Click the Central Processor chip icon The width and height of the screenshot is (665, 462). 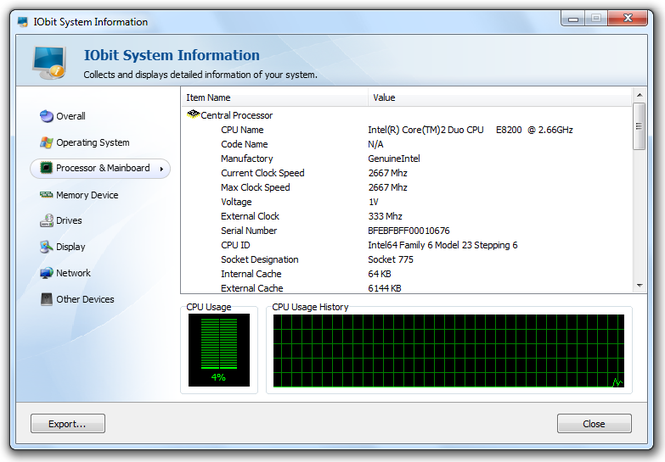tap(193, 114)
